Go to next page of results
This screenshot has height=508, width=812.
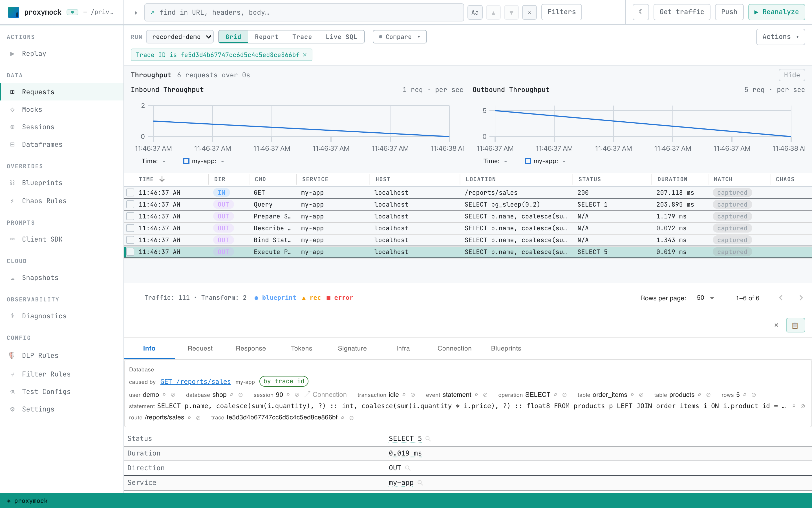pyautogui.click(x=801, y=298)
